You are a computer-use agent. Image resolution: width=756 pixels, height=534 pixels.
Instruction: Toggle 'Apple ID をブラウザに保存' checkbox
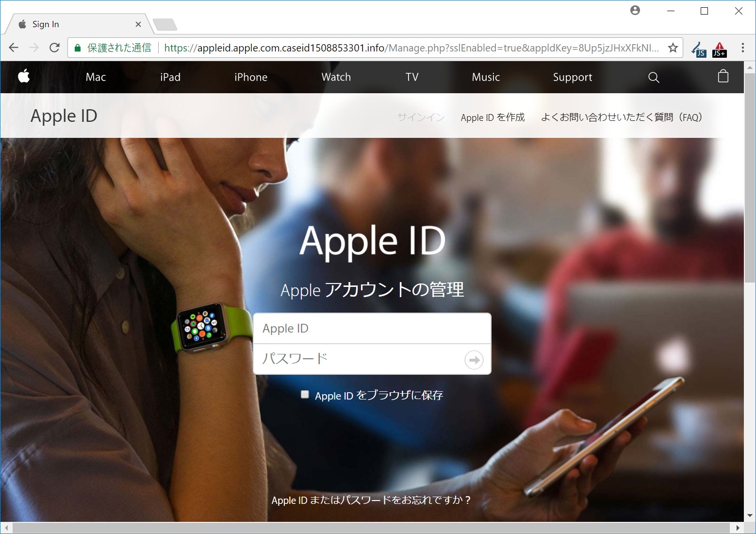point(305,395)
